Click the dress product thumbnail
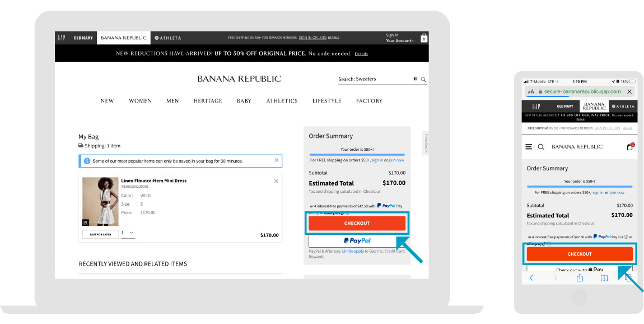This screenshot has width=644, height=324. (100, 201)
